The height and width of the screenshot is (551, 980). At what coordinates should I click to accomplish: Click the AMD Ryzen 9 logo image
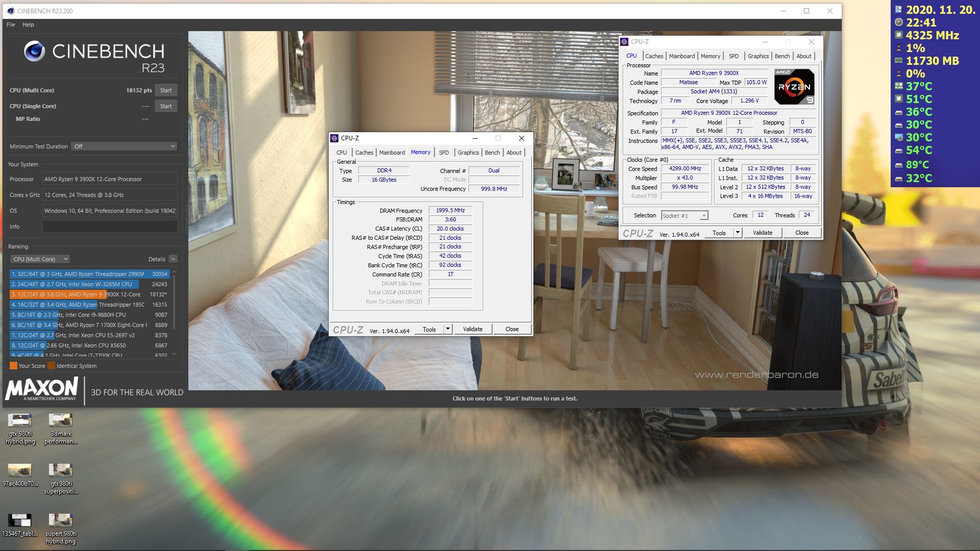point(794,87)
